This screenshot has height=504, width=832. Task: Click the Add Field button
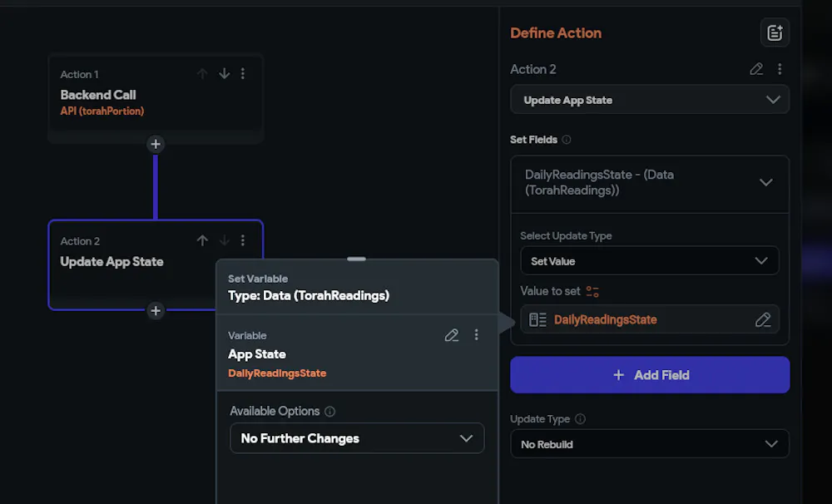(x=650, y=375)
